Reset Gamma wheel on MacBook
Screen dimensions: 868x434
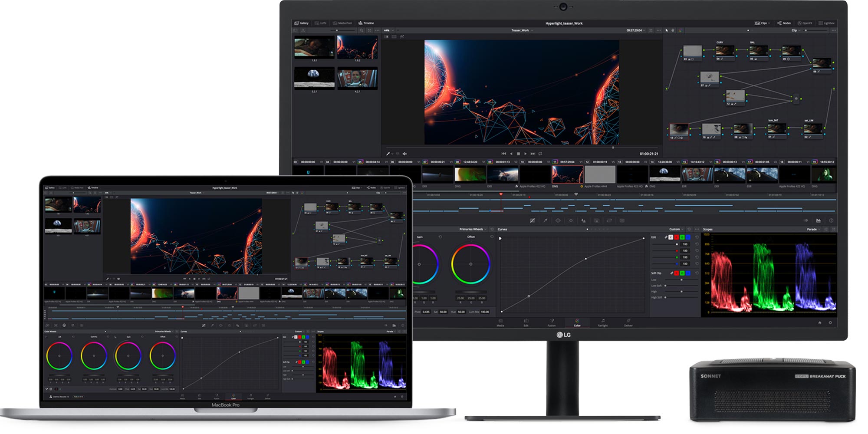pyautogui.click(x=108, y=337)
